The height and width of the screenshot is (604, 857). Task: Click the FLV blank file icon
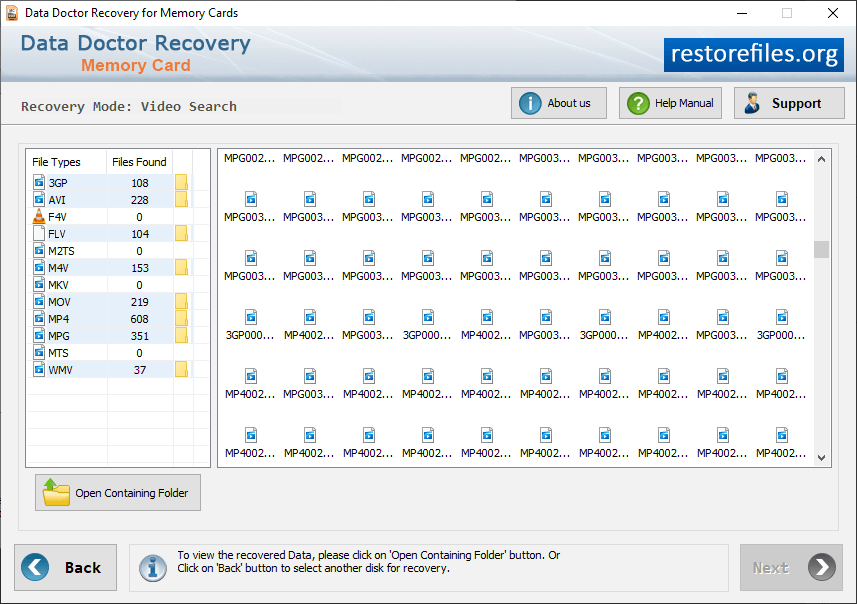pos(39,233)
